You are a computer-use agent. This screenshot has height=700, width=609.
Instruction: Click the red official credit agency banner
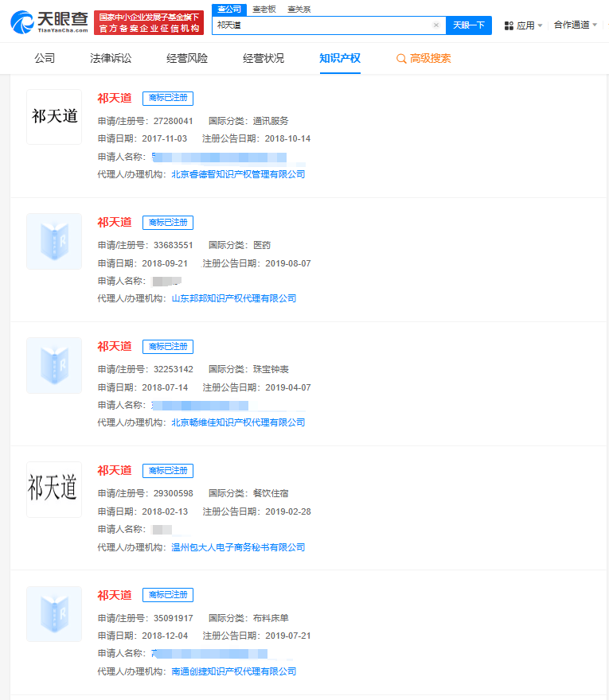click(x=149, y=23)
